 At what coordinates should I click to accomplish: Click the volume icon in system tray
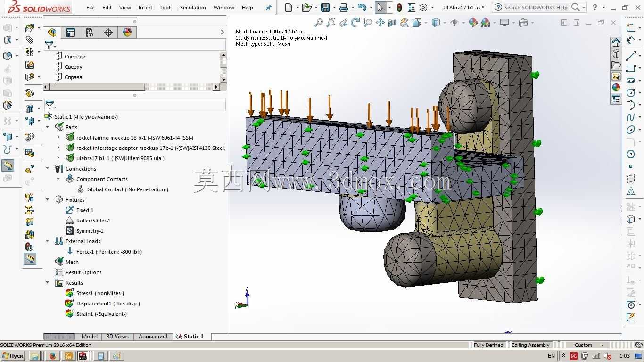tap(608, 356)
